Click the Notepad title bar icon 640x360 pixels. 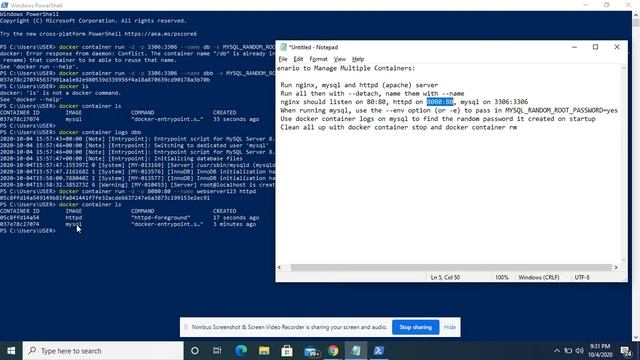[x=283, y=47]
